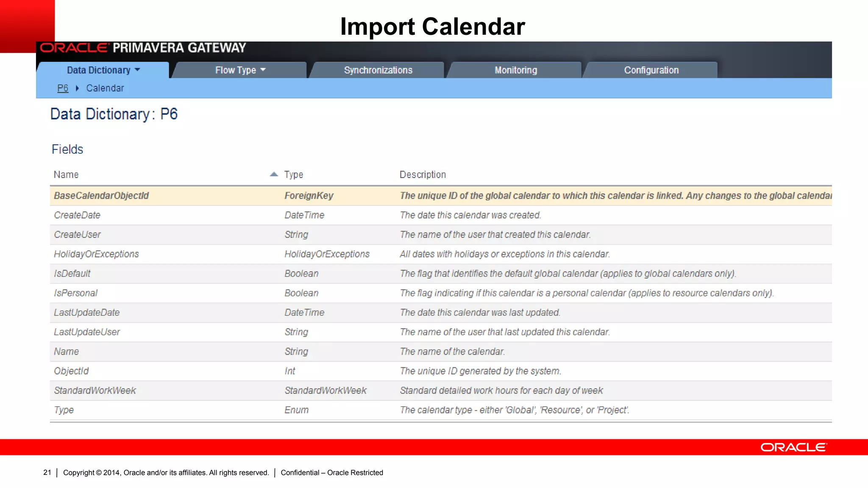Image resolution: width=868 pixels, height=488 pixels.
Task: Expand the Flow Type dropdown arrow
Action: pyautogui.click(x=263, y=70)
